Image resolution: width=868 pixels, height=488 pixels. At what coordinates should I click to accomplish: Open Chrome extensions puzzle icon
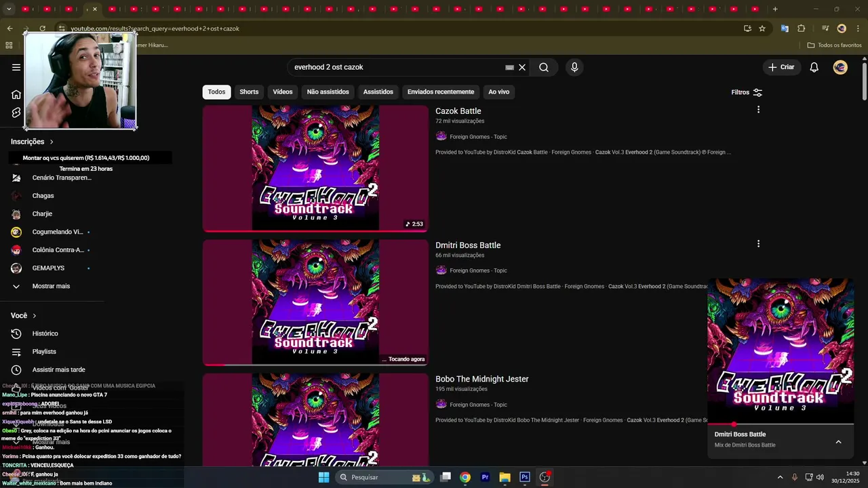(x=802, y=28)
